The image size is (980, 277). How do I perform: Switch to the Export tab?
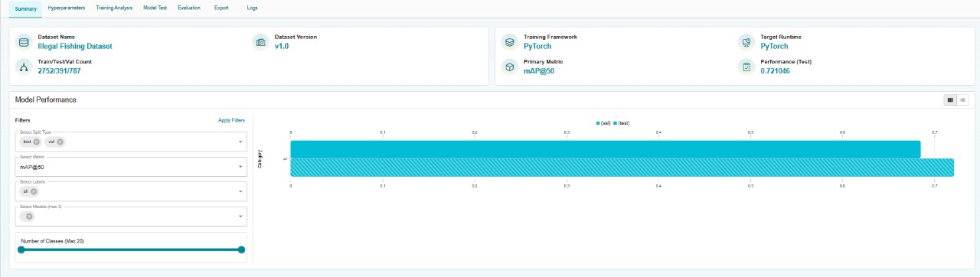221,8
